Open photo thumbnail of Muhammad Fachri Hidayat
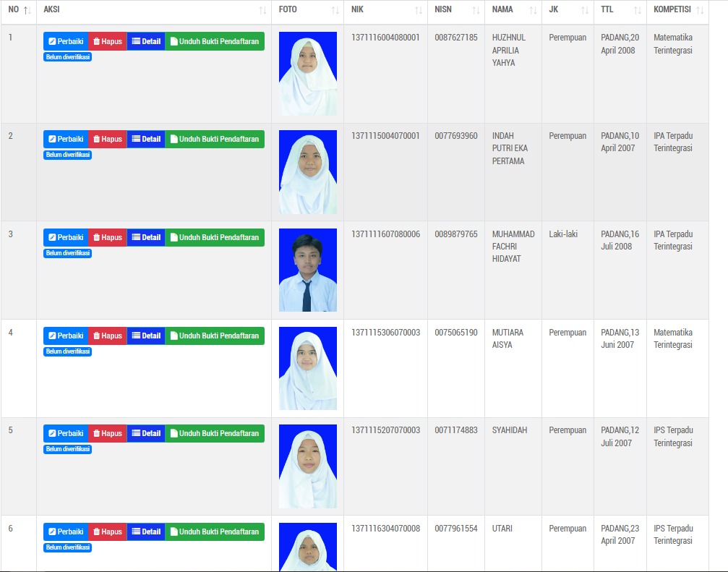The height and width of the screenshot is (572, 728). pyautogui.click(x=308, y=270)
